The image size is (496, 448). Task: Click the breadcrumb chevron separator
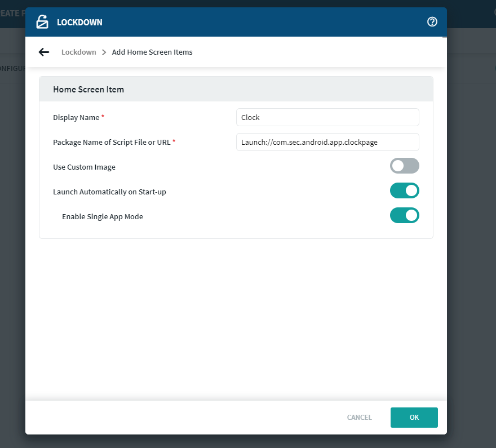coord(104,52)
